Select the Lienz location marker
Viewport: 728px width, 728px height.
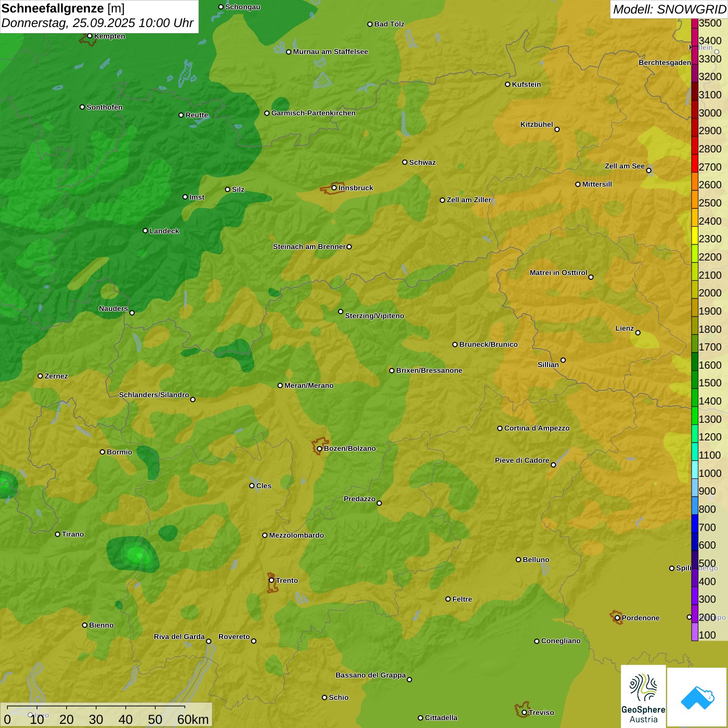tap(638, 333)
